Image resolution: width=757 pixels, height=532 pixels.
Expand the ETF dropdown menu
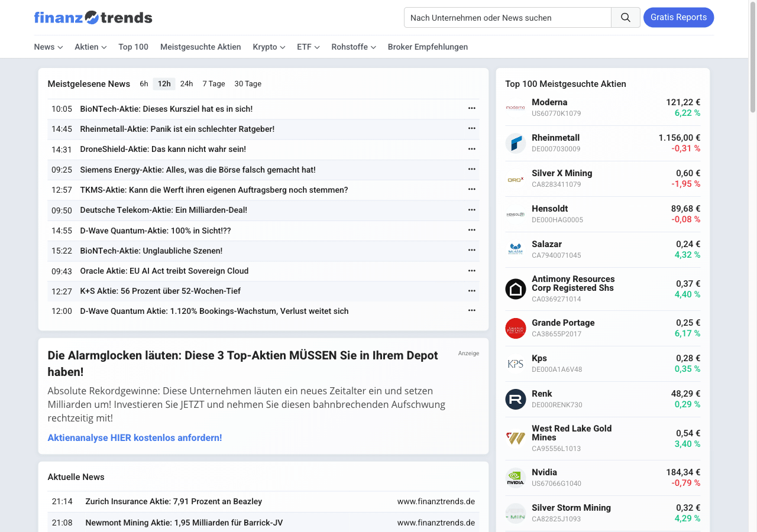click(308, 47)
